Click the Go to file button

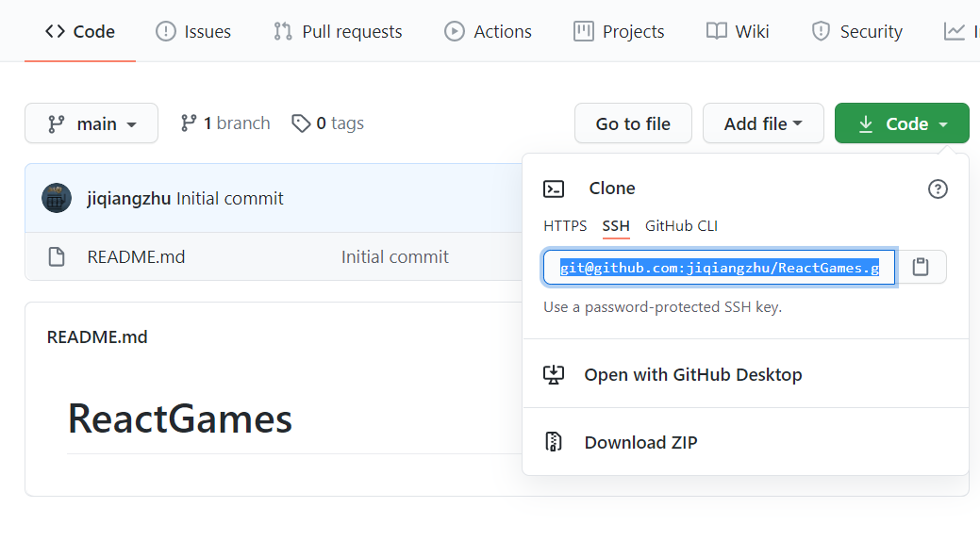click(x=633, y=123)
